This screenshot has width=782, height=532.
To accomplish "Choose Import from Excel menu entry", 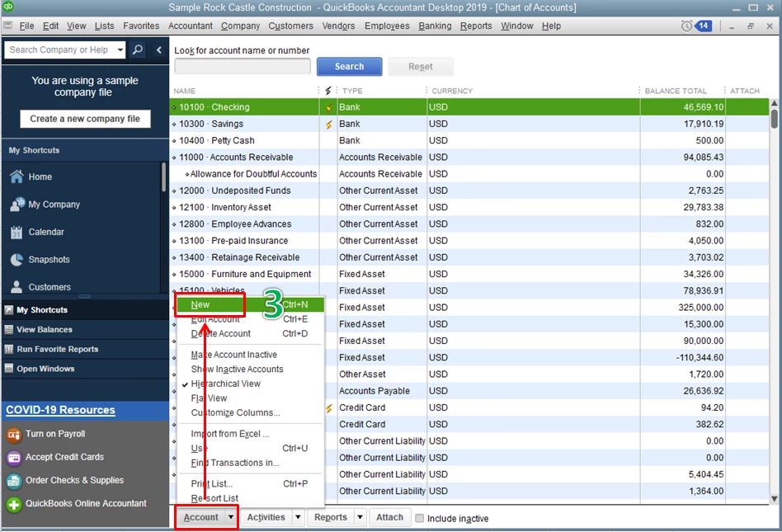I will click(251, 434).
